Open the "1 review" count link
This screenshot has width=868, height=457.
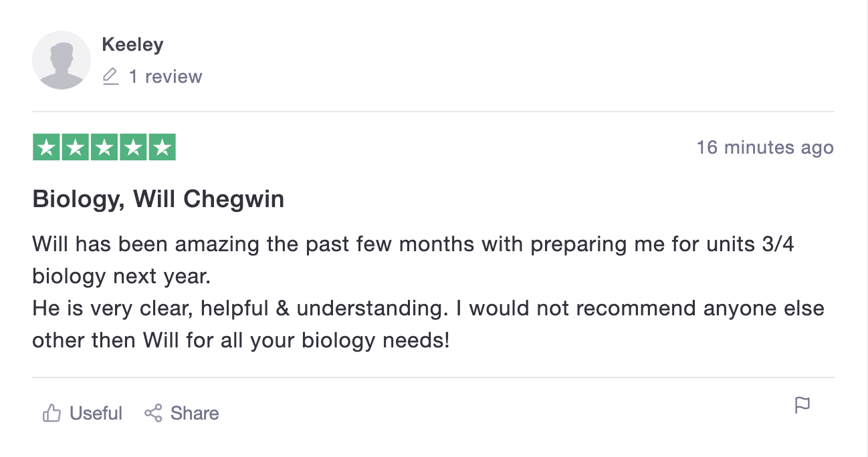point(165,77)
